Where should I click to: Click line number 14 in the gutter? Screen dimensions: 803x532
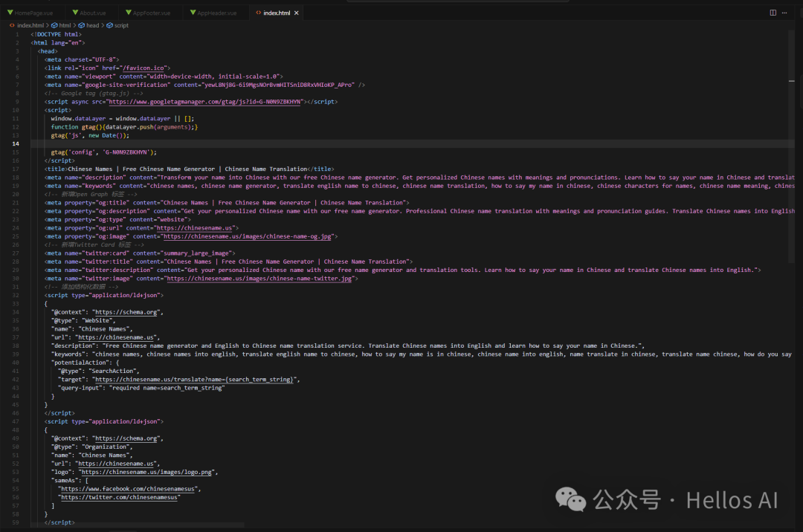(16, 143)
